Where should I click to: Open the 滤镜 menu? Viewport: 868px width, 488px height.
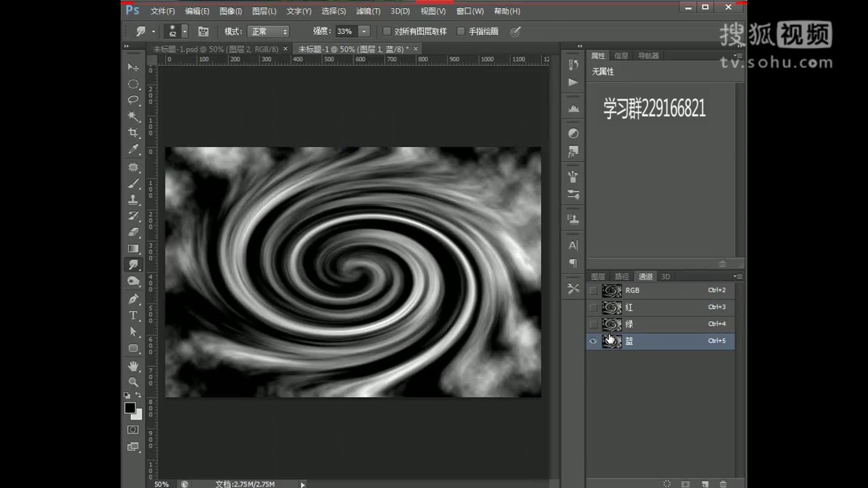pos(367,11)
